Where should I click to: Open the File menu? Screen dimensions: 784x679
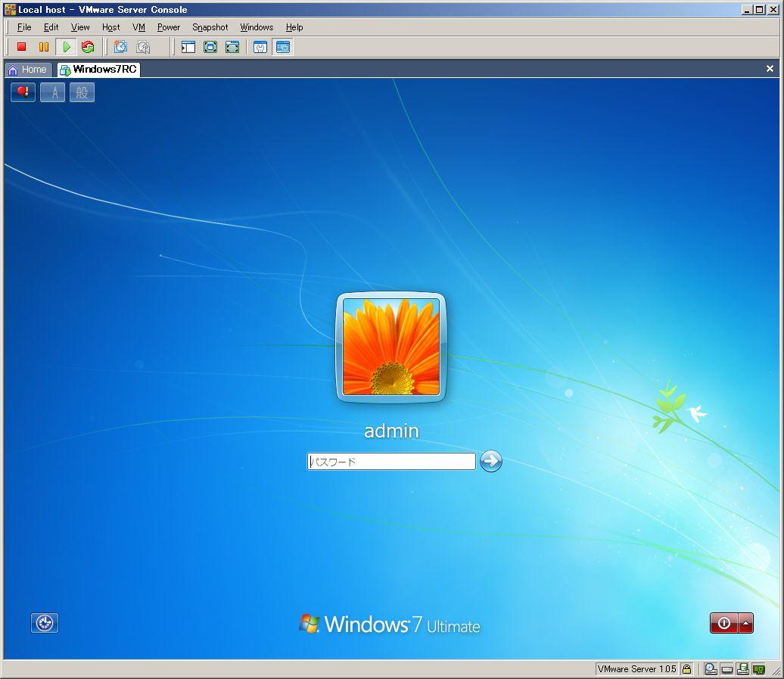click(x=24, y=27)
